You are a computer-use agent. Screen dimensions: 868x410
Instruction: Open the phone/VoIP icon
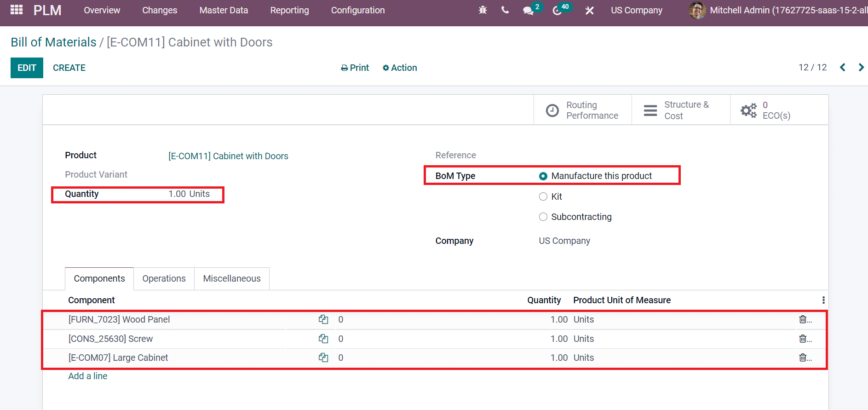[505, 10]
